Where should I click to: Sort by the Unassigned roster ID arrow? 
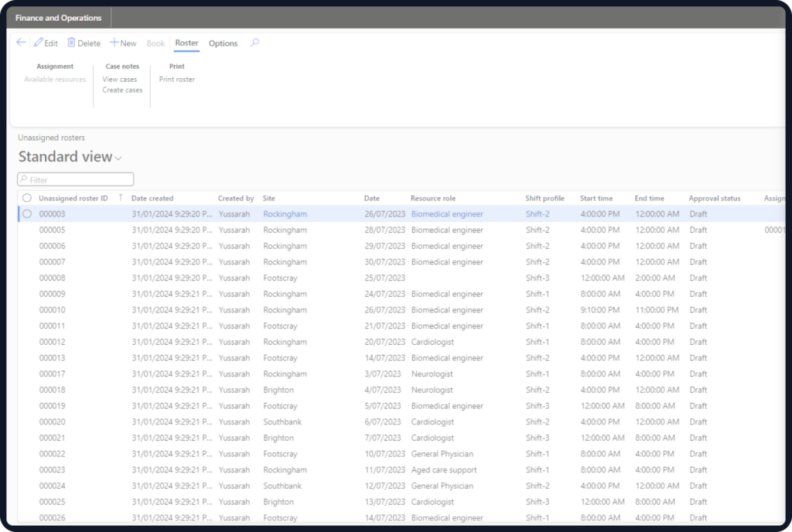click(x=120, y=198)
